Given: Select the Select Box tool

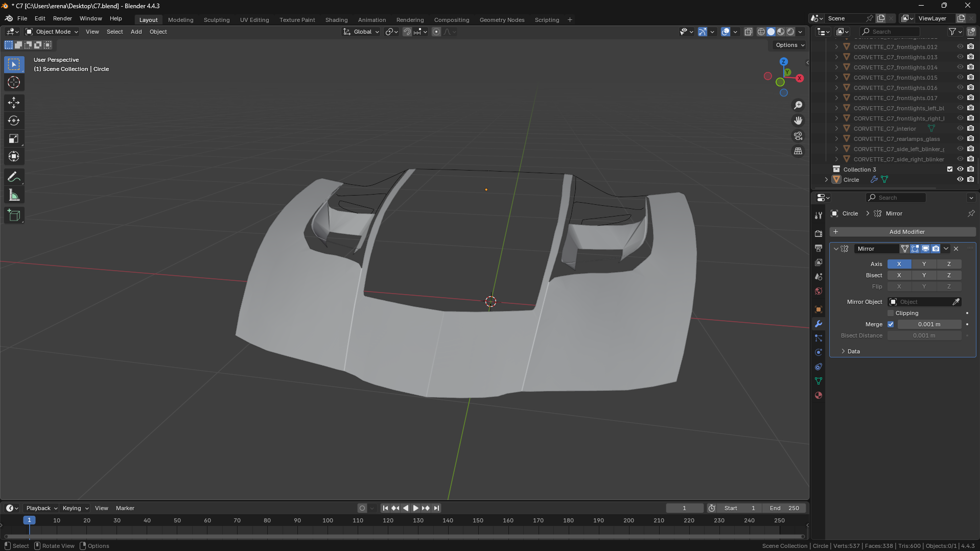Looking at the screenshot, I should click(14, 64).
